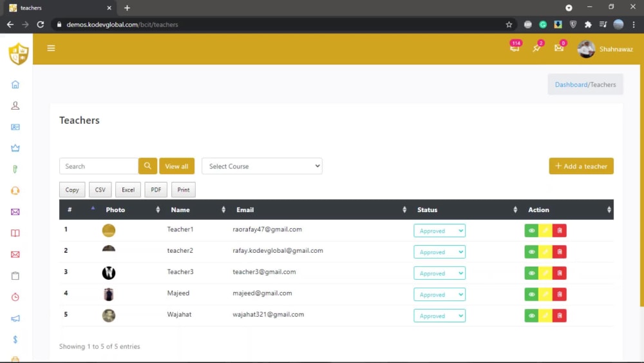Open the ID card sidebar icon
The height and width of the screenshot is (363, 644).
tap(15, 127)
